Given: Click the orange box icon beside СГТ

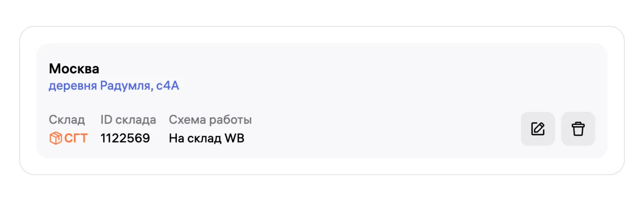Looking at the screenshot, I should point(56,138).
